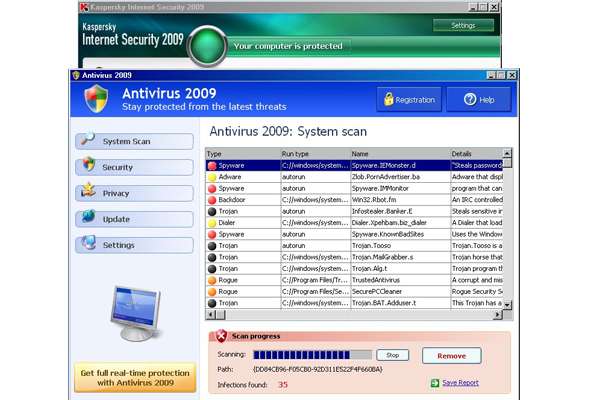
Task: Click the Registration button
Action: coord(409,100)
